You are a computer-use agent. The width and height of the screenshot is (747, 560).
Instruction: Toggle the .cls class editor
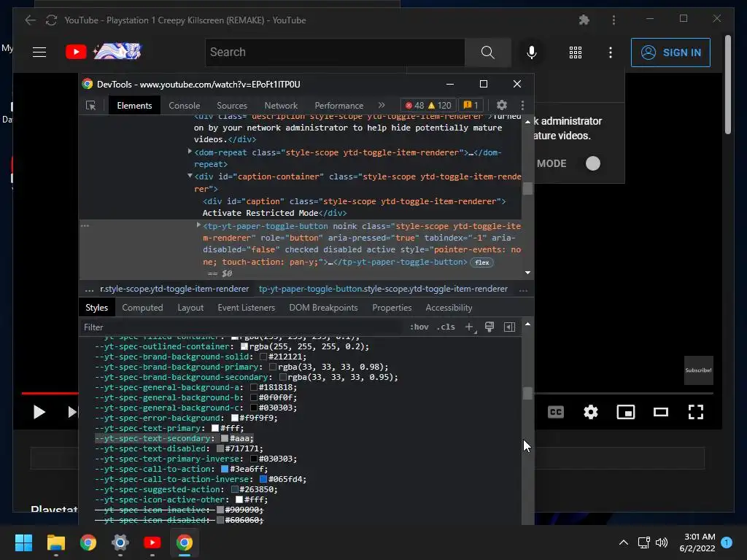[446, 327]
